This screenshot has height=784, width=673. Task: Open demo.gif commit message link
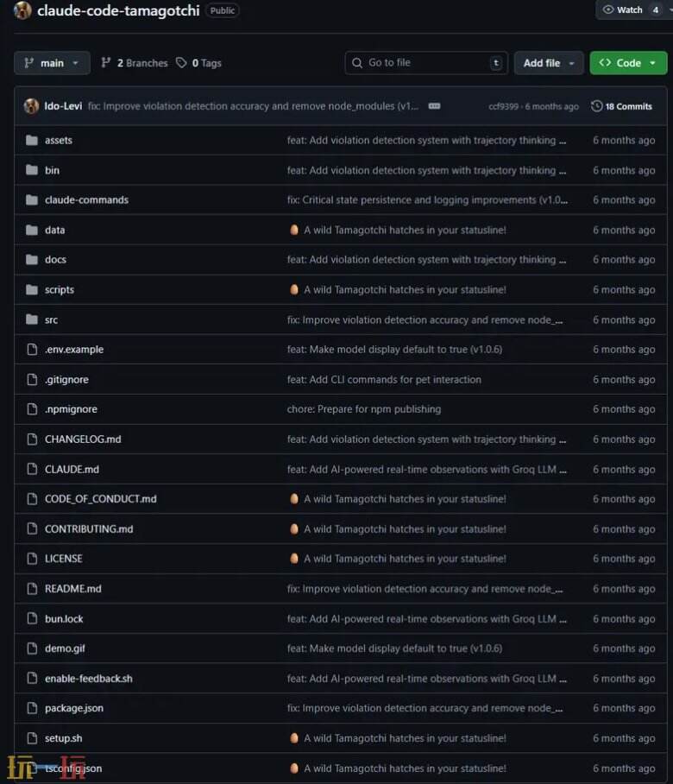tap(394, 648)
